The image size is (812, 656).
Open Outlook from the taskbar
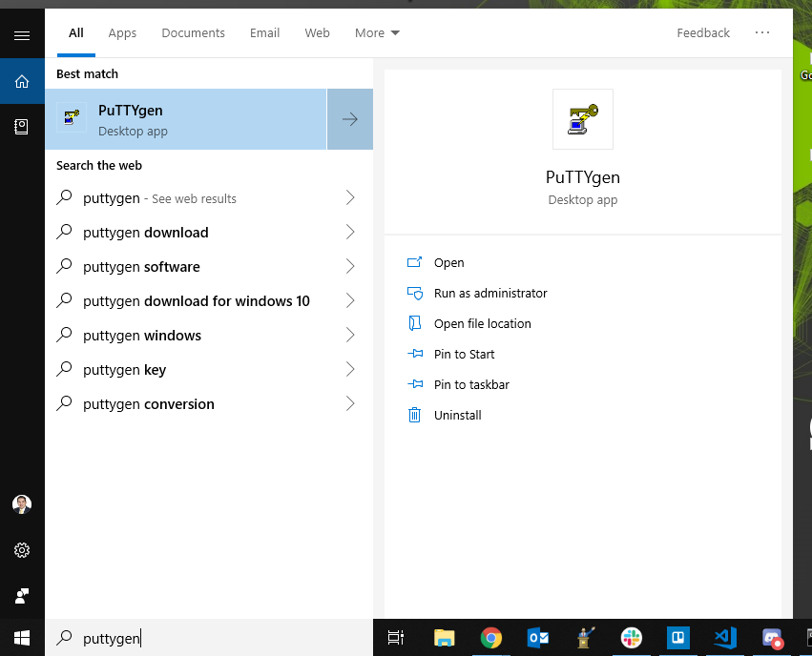coord(537,638)
